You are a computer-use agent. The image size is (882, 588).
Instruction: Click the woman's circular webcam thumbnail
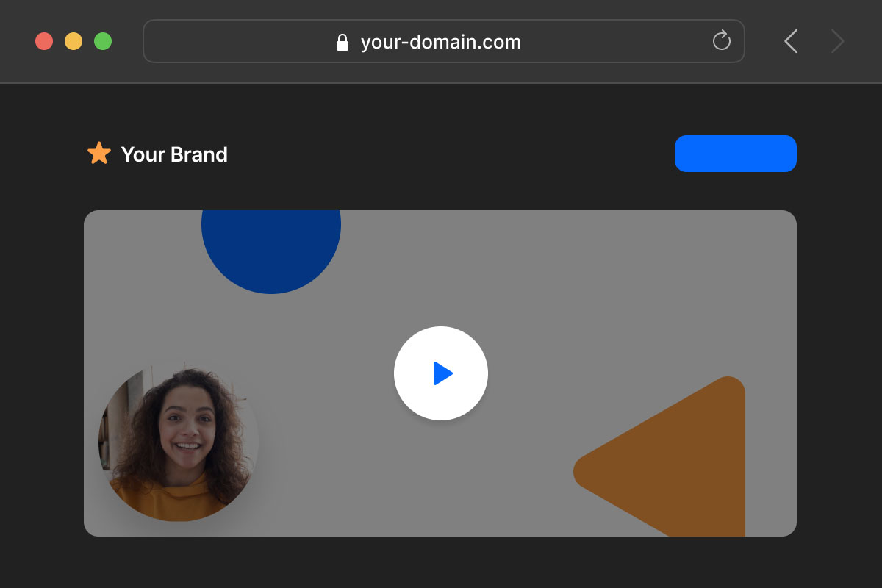coord(178,441)
